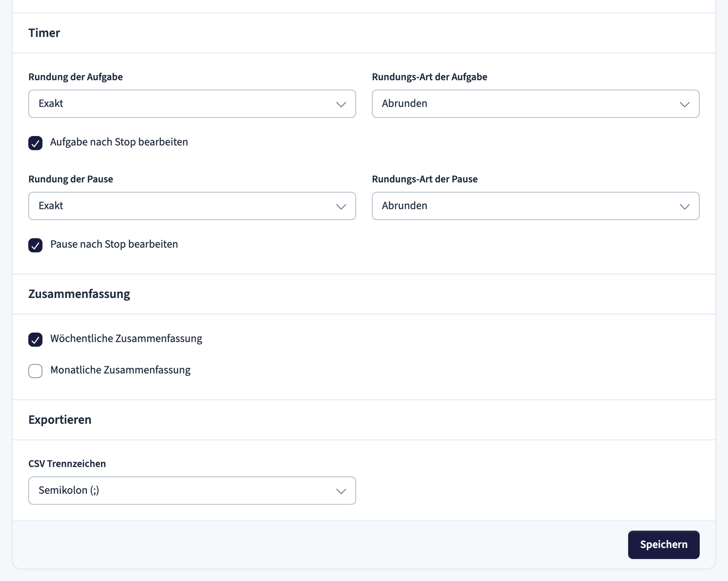This screenshot has width=728, height=581.
Task: Click the Rundung der Aufgabe label
Action: [76, 77]
